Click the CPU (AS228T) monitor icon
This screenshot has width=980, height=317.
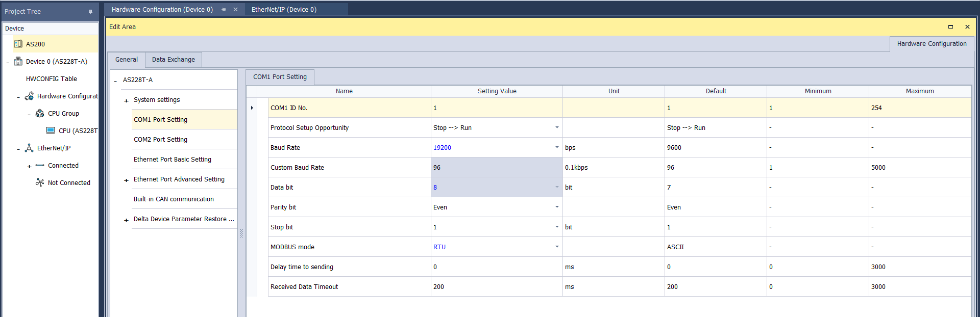pos(51,130)
